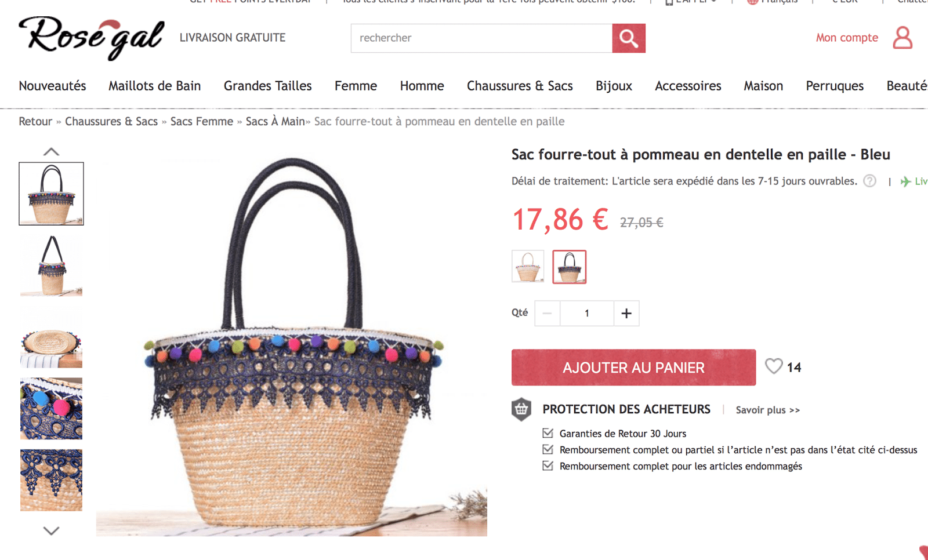The height and width of the screenshot is (560, 928).
Task: Increase quantity with the plus button
Action: tap(626, 313)
